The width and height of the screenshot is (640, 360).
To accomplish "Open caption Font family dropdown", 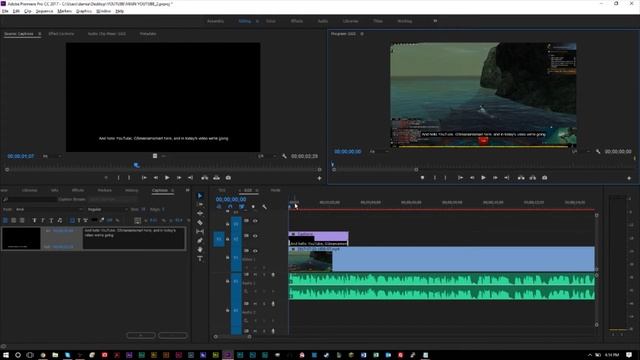I will click(x=49, y=209).
